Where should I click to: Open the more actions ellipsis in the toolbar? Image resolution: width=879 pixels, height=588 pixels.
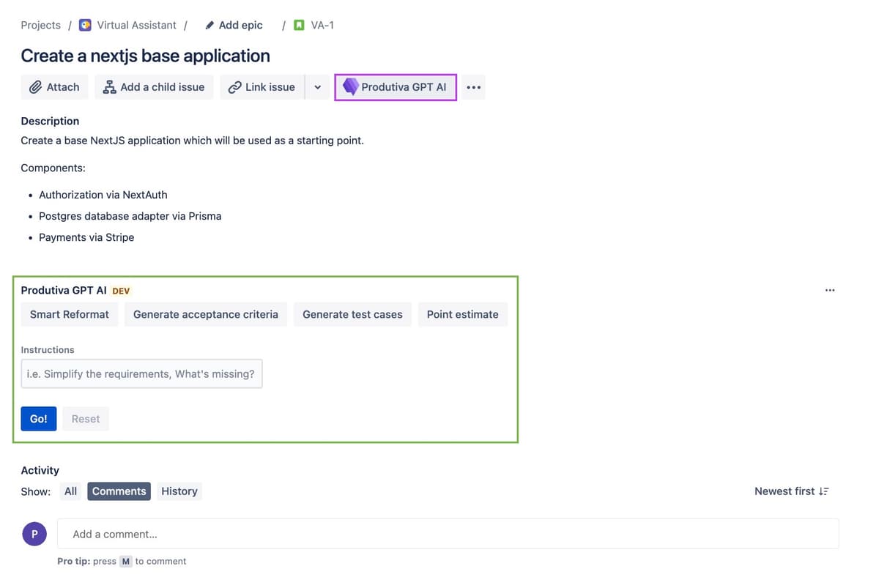[474, 87]
